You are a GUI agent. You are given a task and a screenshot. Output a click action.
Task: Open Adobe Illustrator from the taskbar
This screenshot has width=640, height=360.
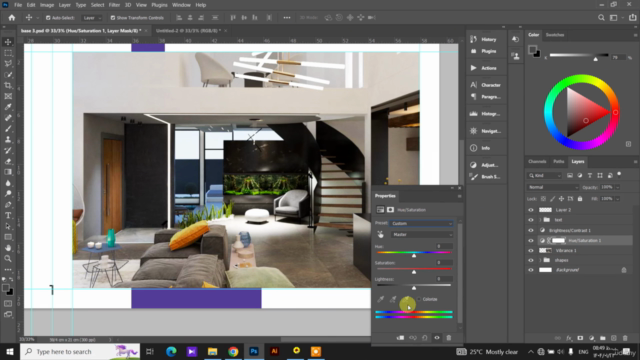pyautogui.click(x=274, y=352)
